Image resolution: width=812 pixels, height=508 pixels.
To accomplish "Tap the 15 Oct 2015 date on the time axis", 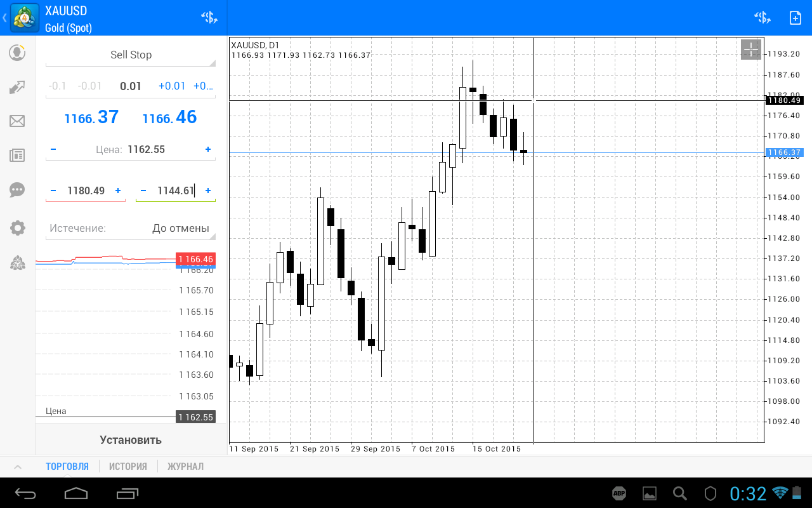I will [497, 449].
